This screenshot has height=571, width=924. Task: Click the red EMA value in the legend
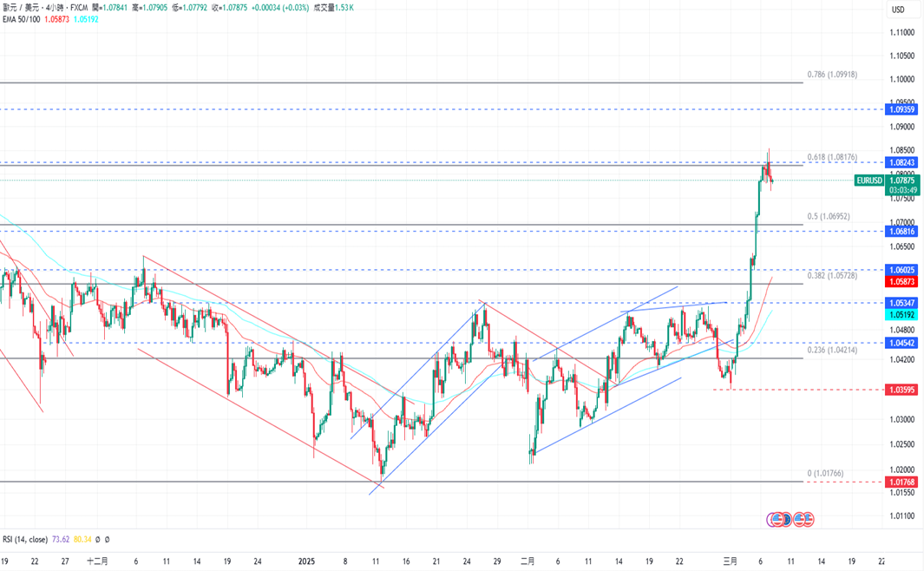[56, 19]
